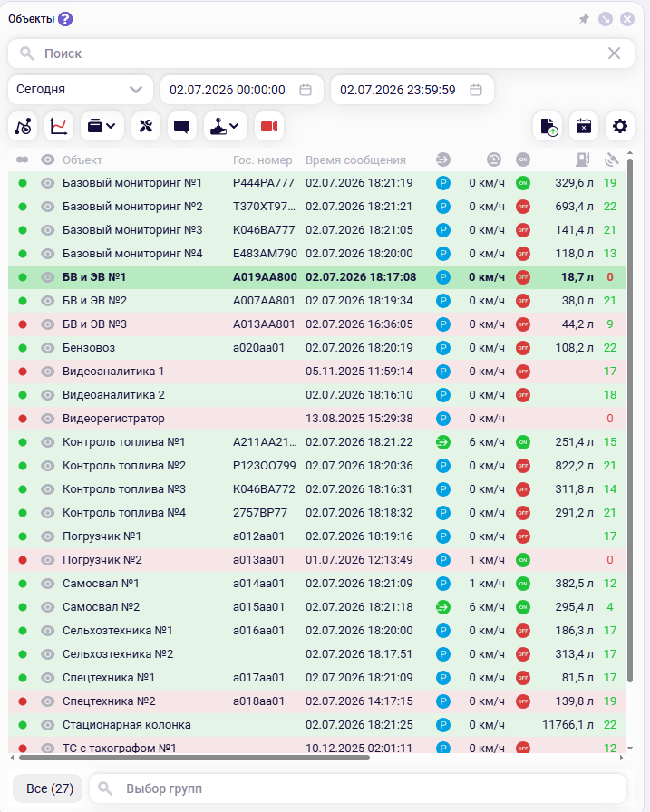
Task: Click ignition OFF icon for Бензовоз
Action: click(523, 348)
